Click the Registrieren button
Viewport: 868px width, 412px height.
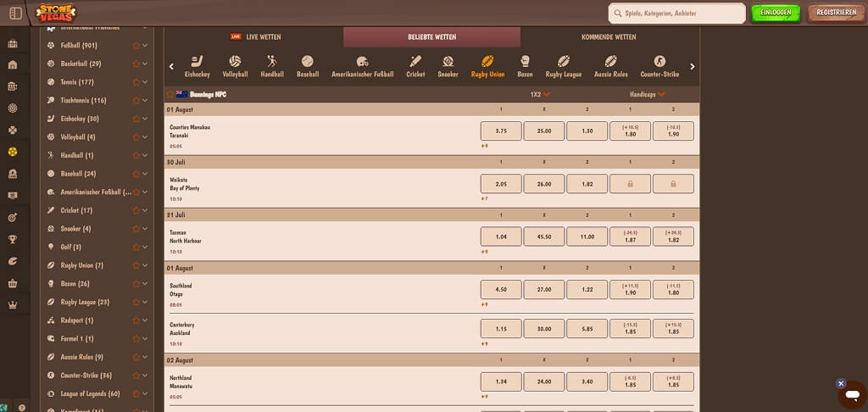pyautogui.click(x=836, y=13)
